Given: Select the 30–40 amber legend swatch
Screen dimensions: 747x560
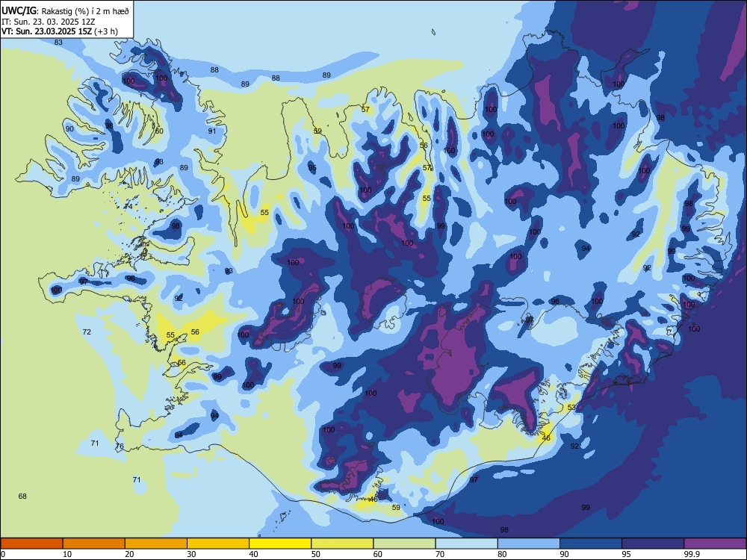Looking at the screenshot, I should click(x=218, y=544).
